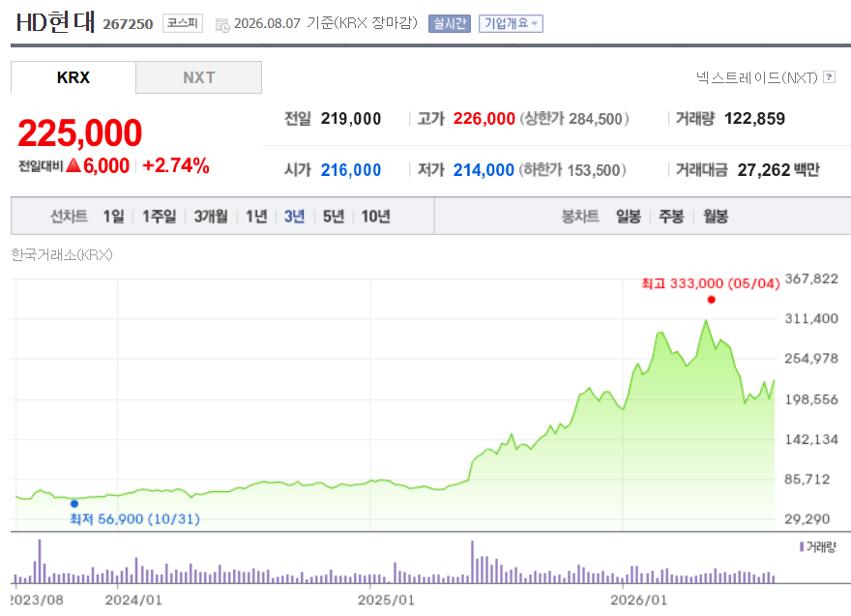Click the 상한가 284,500 text

point(574,118)
